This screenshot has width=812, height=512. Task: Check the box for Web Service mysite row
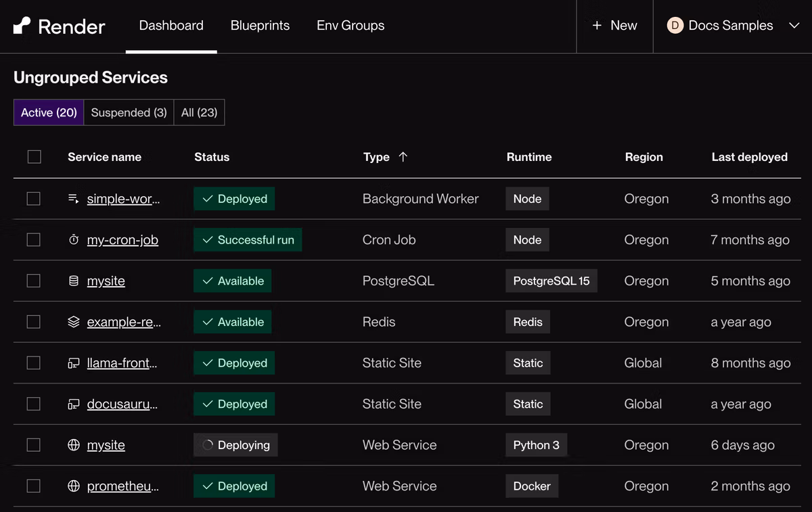click(34, 445)
